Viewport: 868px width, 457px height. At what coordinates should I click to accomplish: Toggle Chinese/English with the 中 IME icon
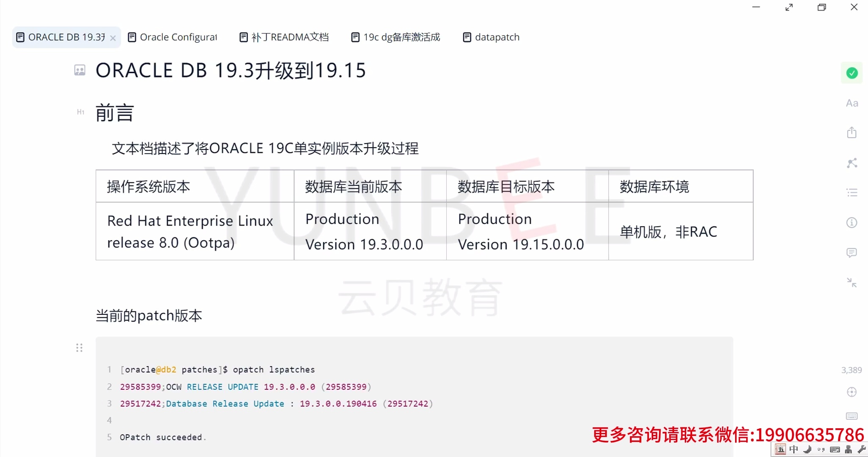click(794, 449)
